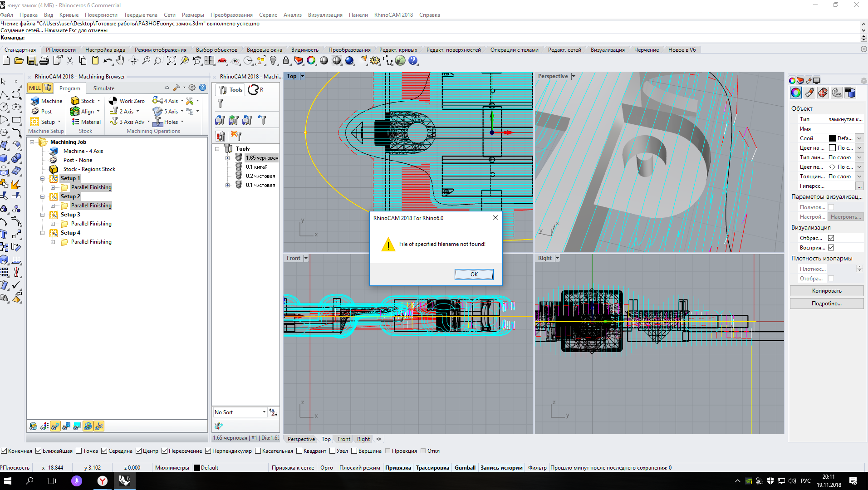Viewport: 868px width, 490px height.
Task: Open the Поверхности menu
Action: 101,15
